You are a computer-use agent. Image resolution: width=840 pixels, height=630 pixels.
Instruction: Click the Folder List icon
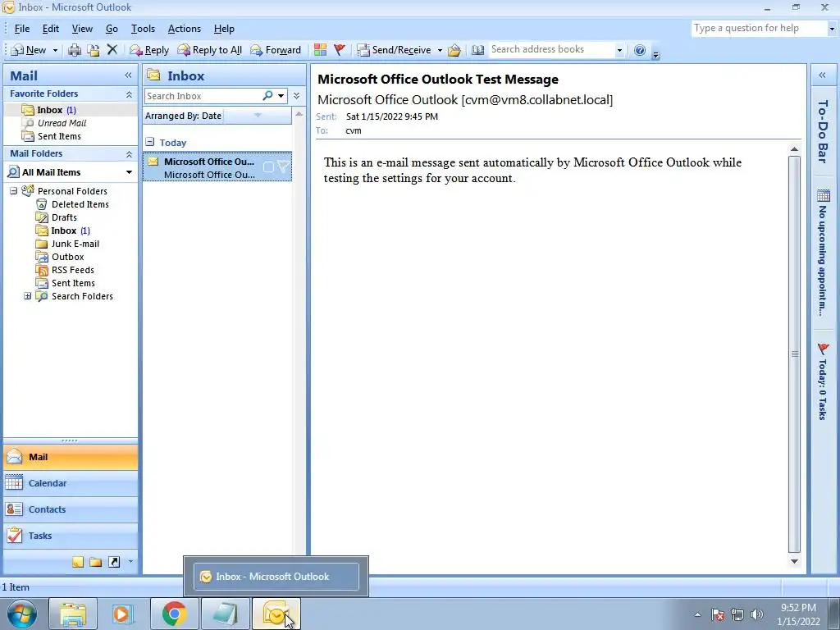click(96, 562)
